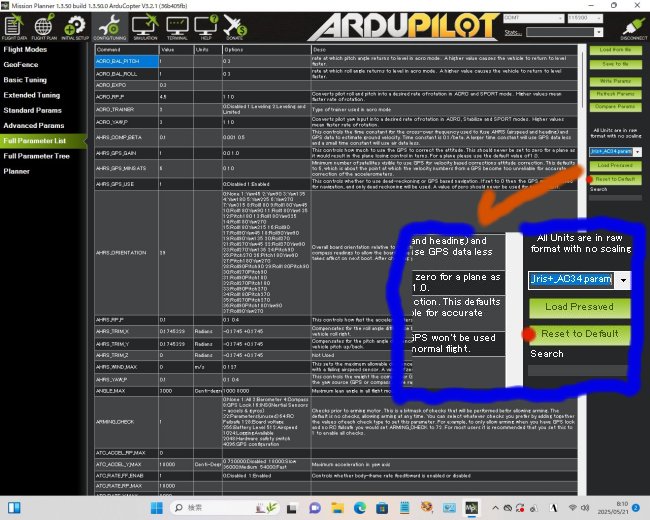This screenshot has width=650, height=520.
Task: Click the Reset to Default button
Action: (x=615, y=179)
